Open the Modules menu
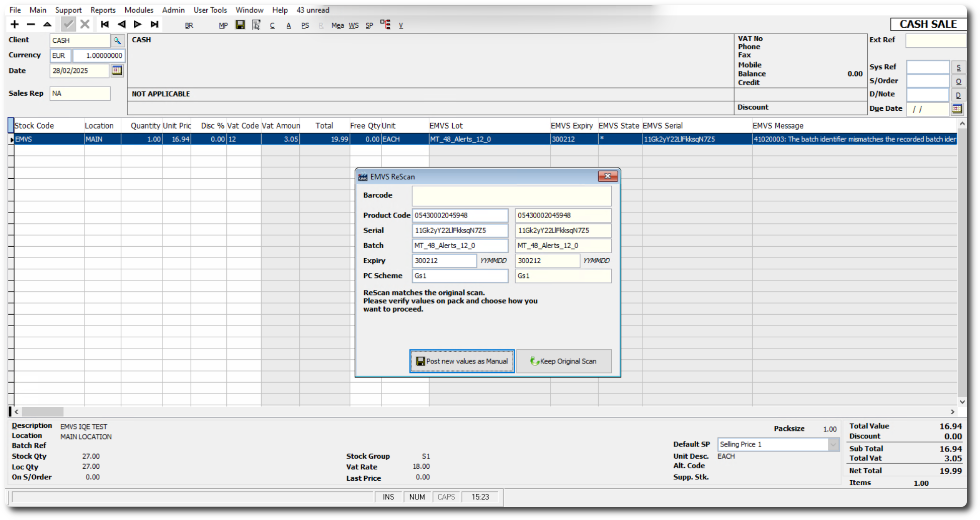Screen dimensions: 980x520 click(x=139, y=10)
